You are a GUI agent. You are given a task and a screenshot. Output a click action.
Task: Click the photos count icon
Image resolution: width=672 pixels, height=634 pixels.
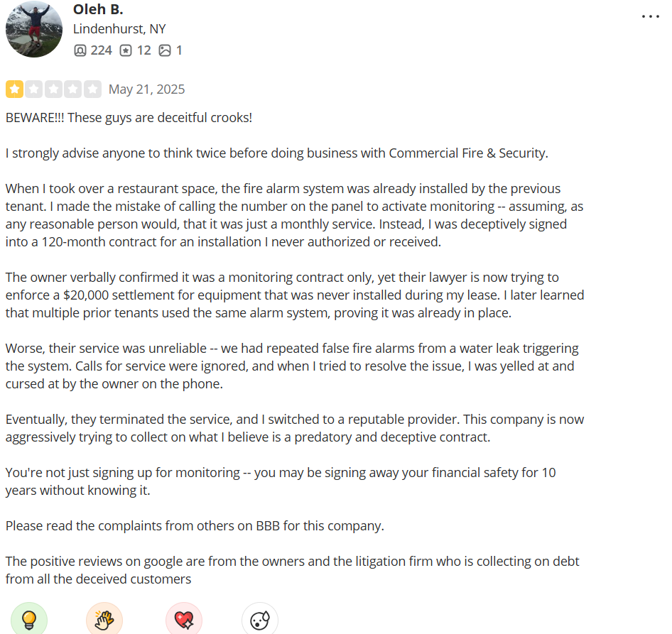point(165,50)
